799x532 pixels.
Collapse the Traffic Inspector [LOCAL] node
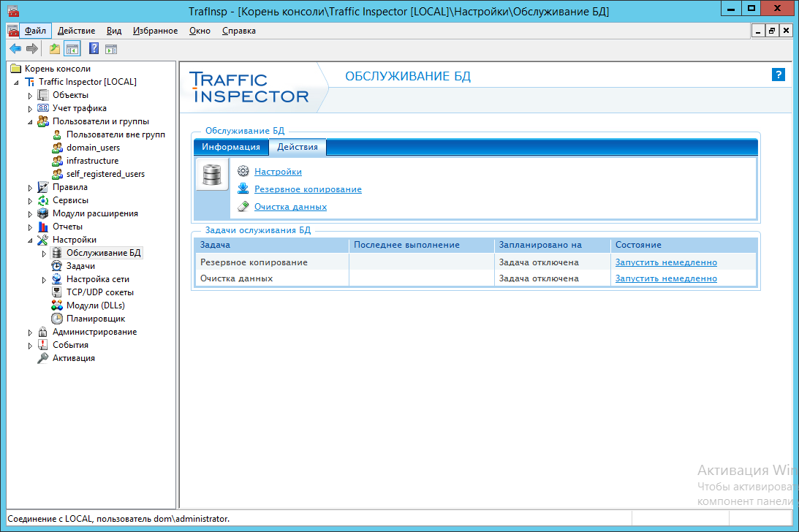(x=16, y=82)
